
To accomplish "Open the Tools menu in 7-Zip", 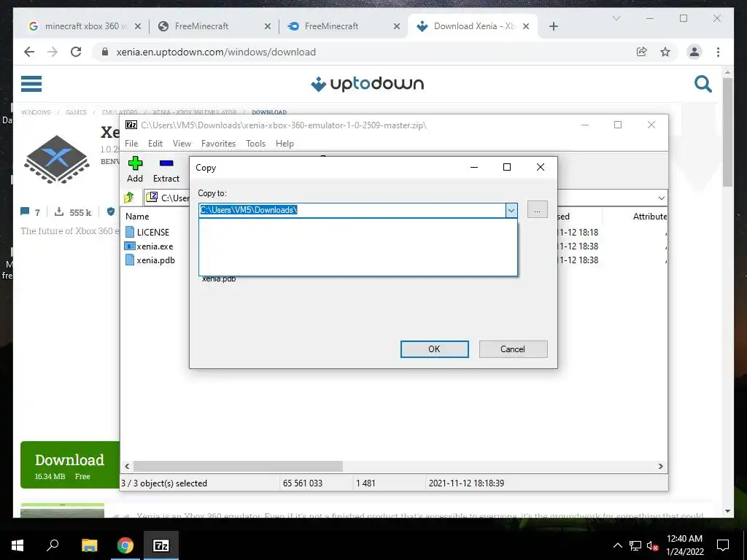I will point(255,144).
